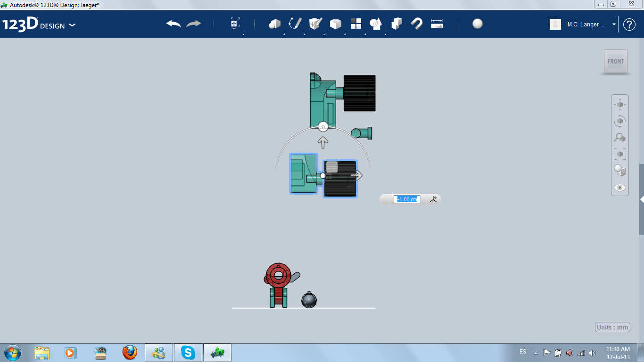Select the Pan navigation tool
Viewport: 644px width, 362px height.
[620, 105]
